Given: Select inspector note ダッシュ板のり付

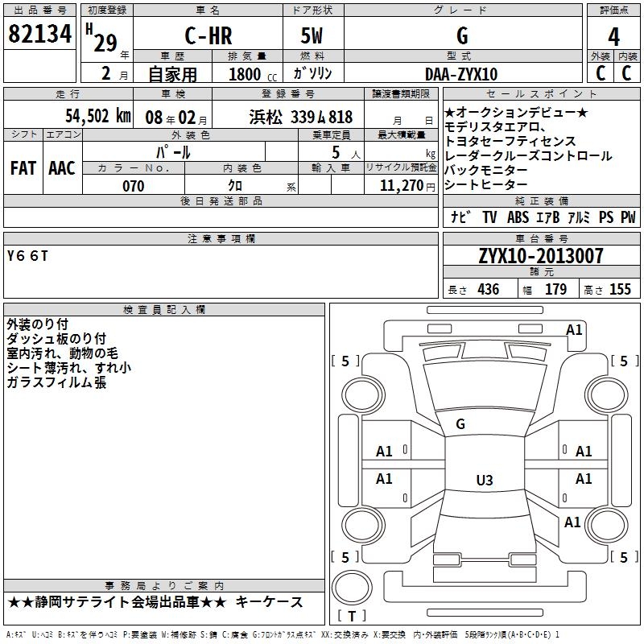Looking at the screenshot, I should coord(56,338).
